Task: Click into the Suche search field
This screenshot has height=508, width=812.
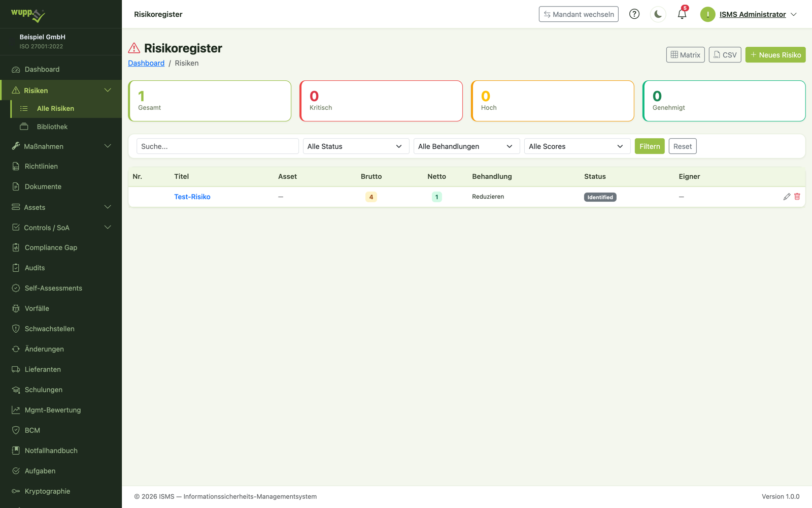Action: (x=218, y=146)
